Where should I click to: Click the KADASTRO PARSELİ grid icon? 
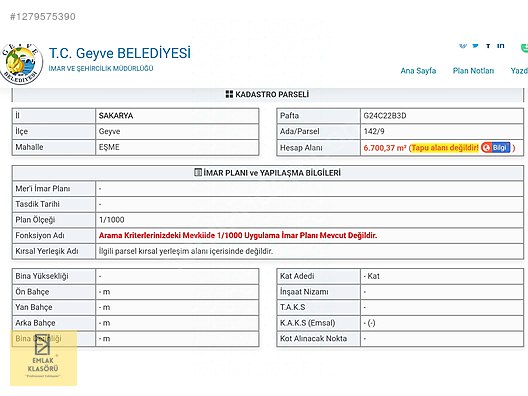coord(229,94)
